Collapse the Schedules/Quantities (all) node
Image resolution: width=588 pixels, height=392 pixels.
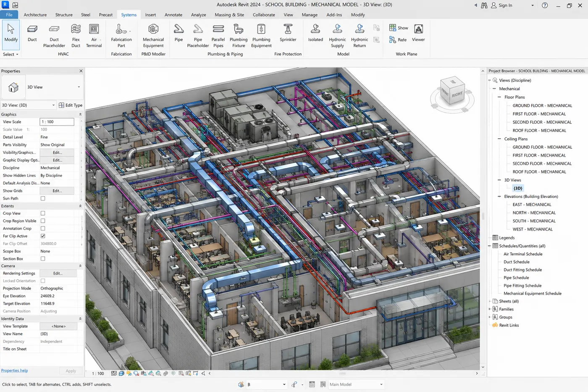tap(490, 246)
